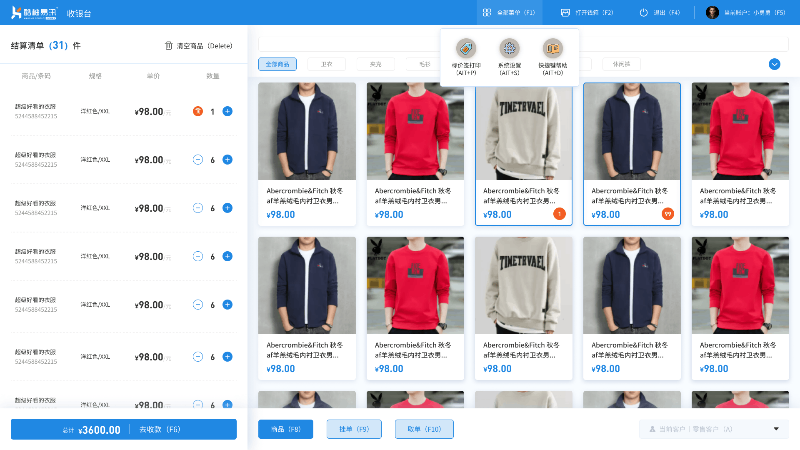Open the price tag printing icon (ALT+P)
800x450 pixels.
point(466,48)
